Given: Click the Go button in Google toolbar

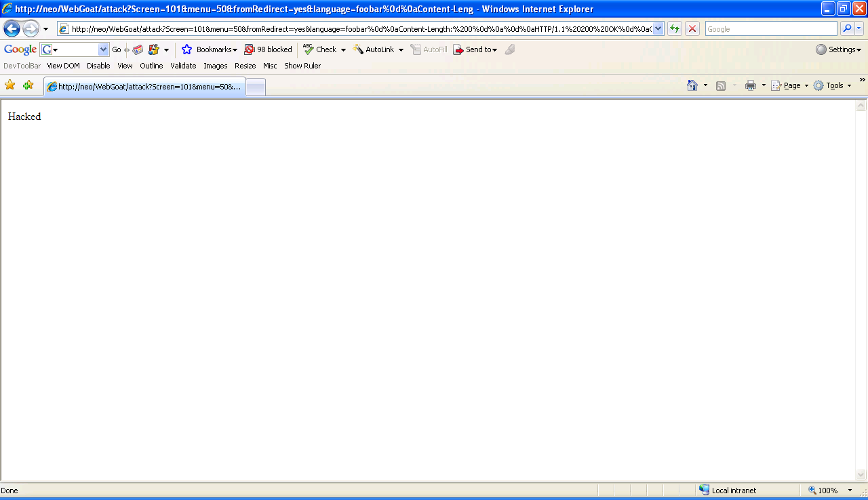Looking at the screenshot, I should point(117,49).
